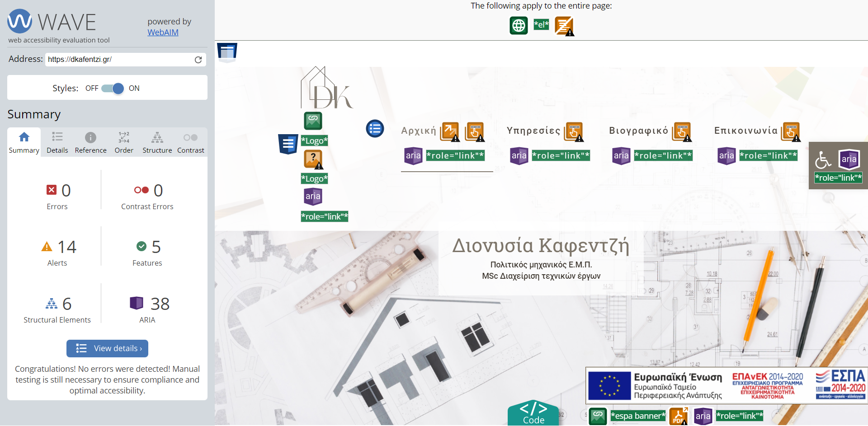The height and width of the screenshot is (426, 868).
Task: Select the Order tab
Action: click(124, 142)
